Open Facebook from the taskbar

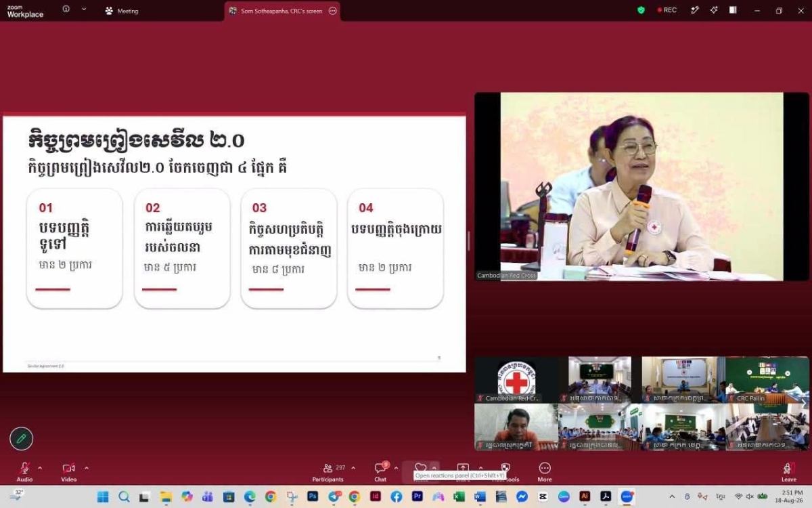(x=397, y=496)
